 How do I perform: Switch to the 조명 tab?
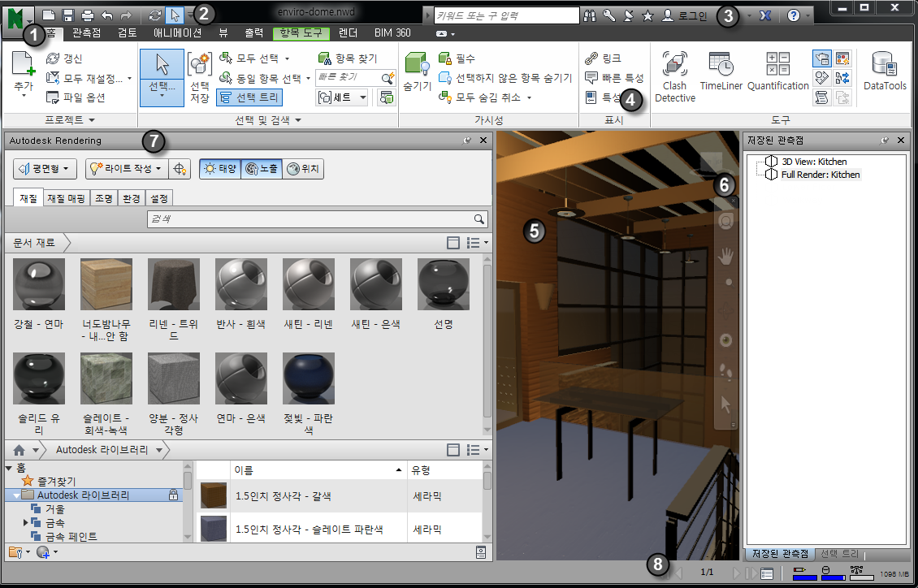(x=103, y=198)
